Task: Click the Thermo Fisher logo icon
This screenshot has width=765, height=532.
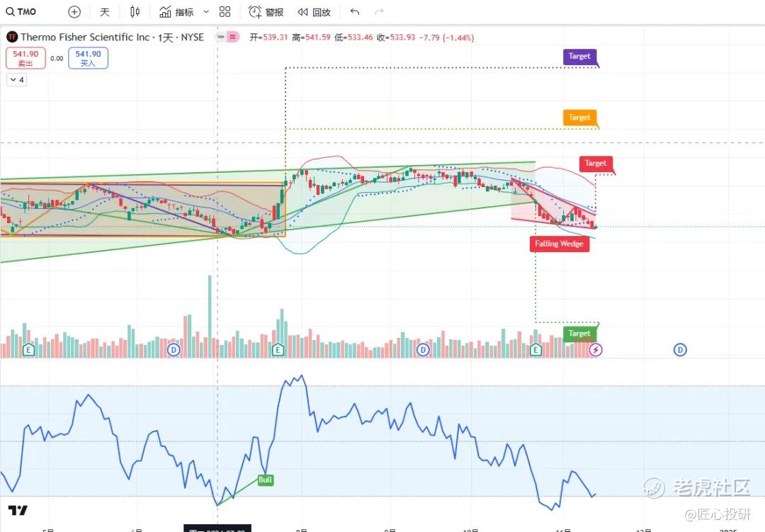Action: point(12,37)
